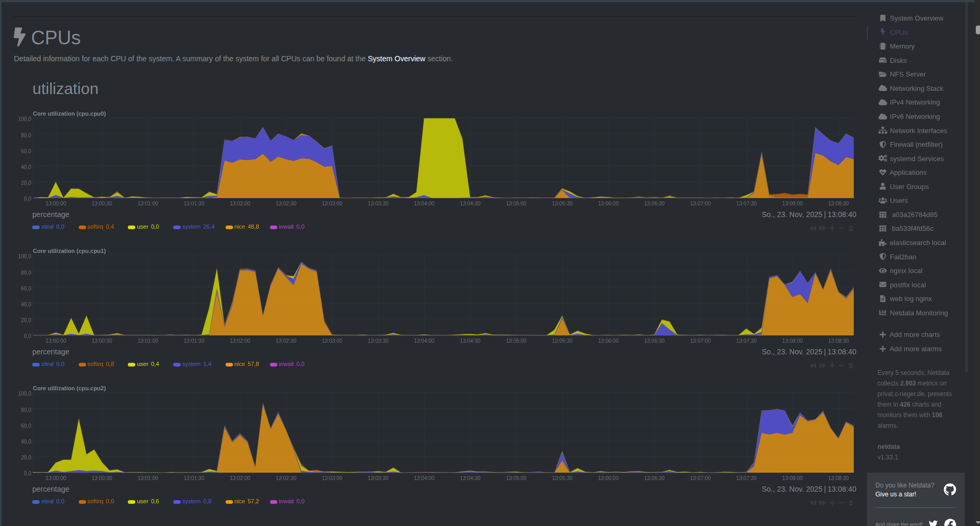Zoom in on the cpu0 chart
The width and height of the screenshot is (980, 526).
832,228
